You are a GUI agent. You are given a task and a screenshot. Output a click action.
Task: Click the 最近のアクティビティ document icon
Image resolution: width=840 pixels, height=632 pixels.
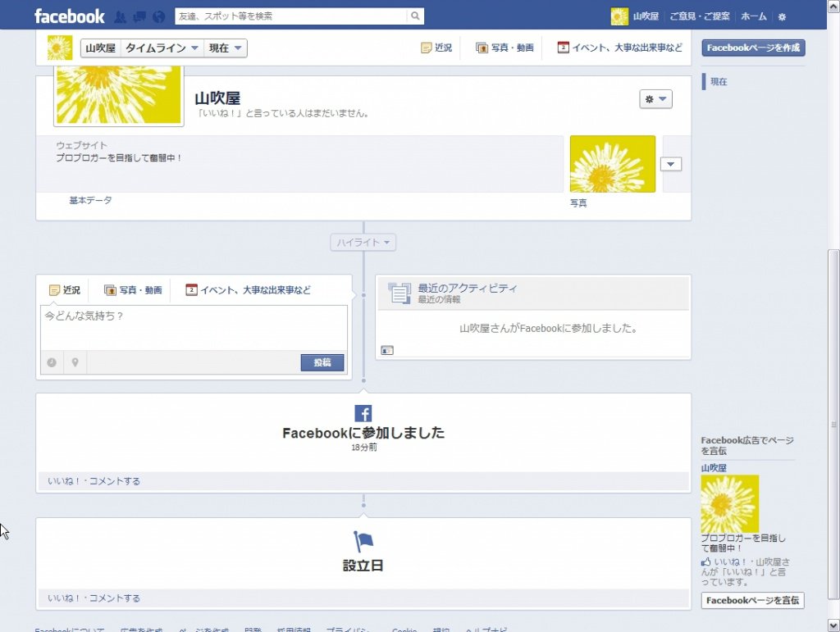(399, 293)
